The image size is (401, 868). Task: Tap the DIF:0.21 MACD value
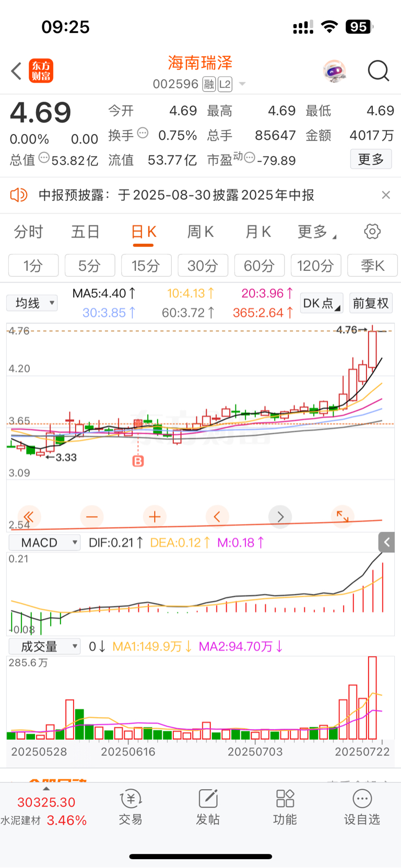coord(115,543)
